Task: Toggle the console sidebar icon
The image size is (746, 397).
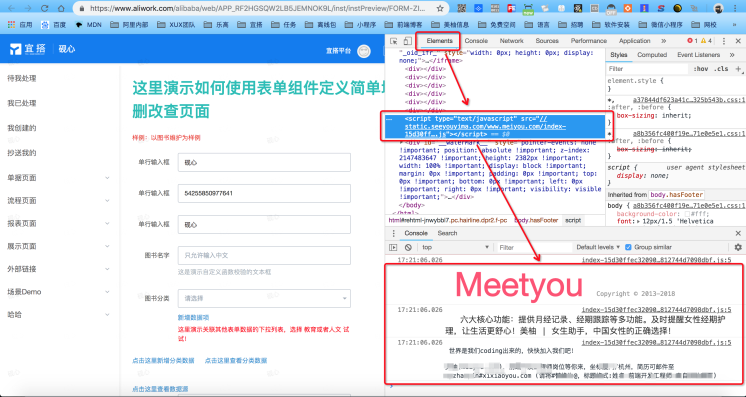Action: point(393,248)
